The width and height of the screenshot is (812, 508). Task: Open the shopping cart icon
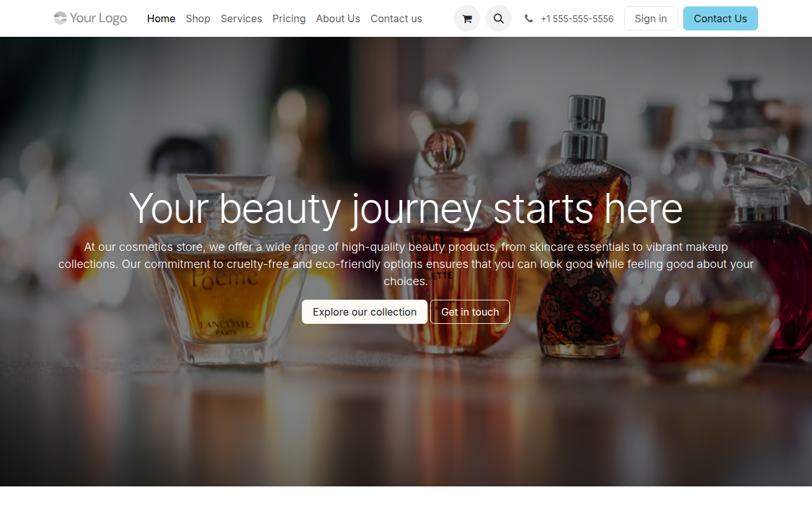coord(467,18)
